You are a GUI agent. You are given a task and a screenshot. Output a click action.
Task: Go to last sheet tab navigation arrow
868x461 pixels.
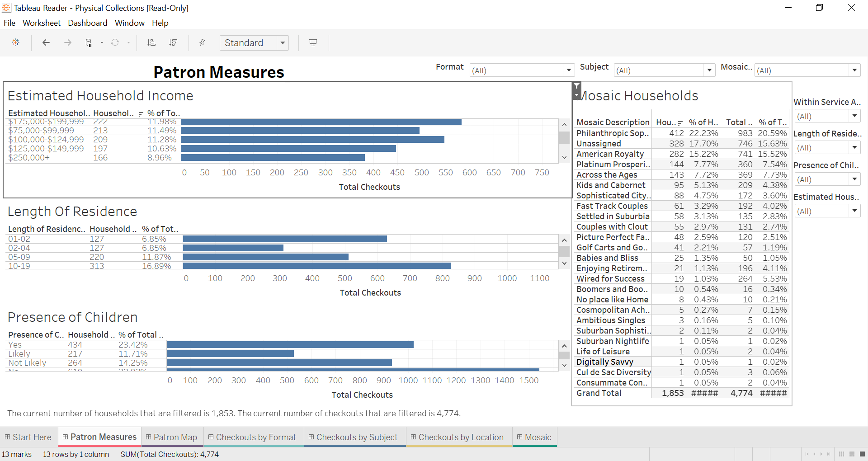pos(829,454)
